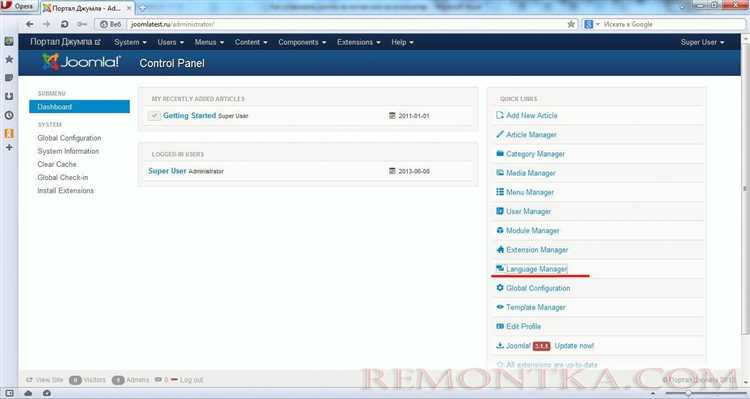Click Clear Cache in the sidebar
Image resolution: width=750 pixels, height=399 pixels.
(57, 164)
